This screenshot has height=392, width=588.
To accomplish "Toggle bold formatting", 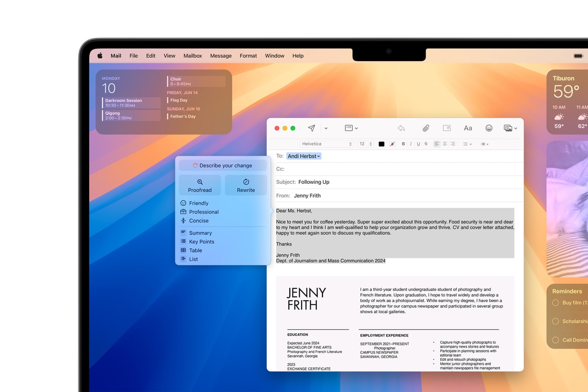I will [403, 144].
